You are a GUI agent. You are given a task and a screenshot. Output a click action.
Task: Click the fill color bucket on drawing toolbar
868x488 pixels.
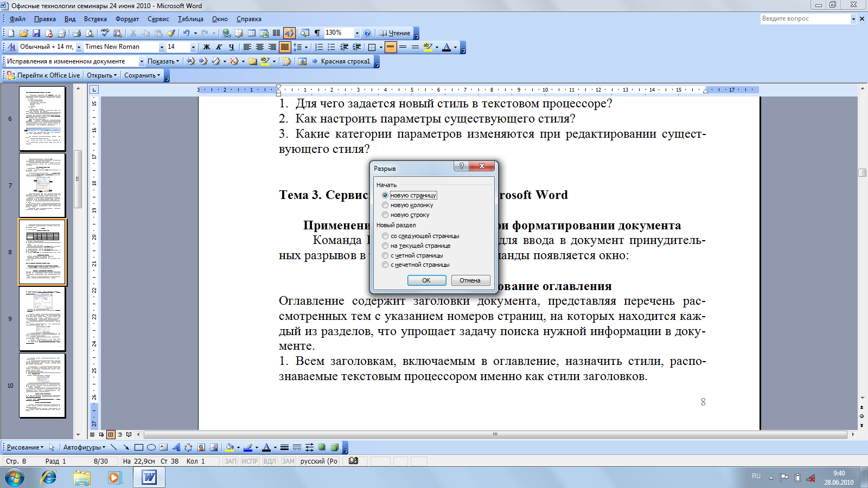(x=229, y=447)
